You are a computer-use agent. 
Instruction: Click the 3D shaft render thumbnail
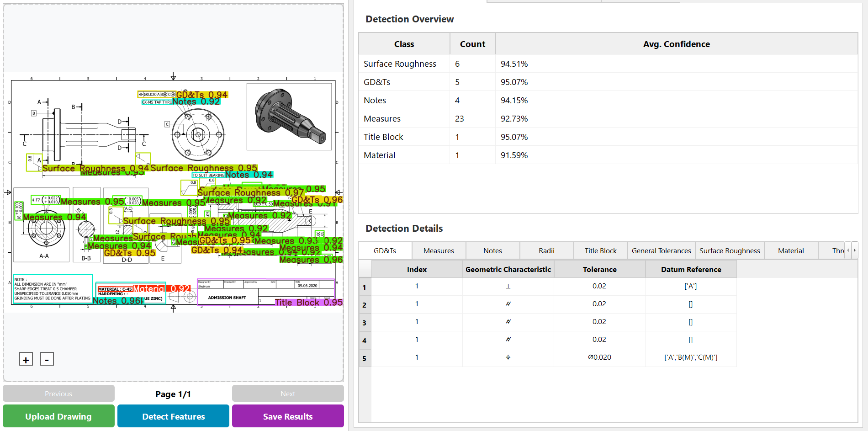289,117
